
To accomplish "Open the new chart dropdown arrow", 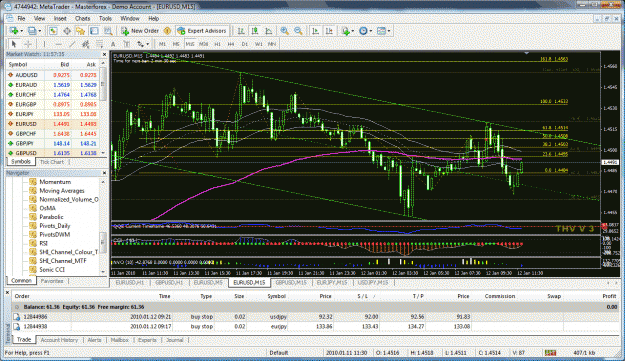I will 21,31.
